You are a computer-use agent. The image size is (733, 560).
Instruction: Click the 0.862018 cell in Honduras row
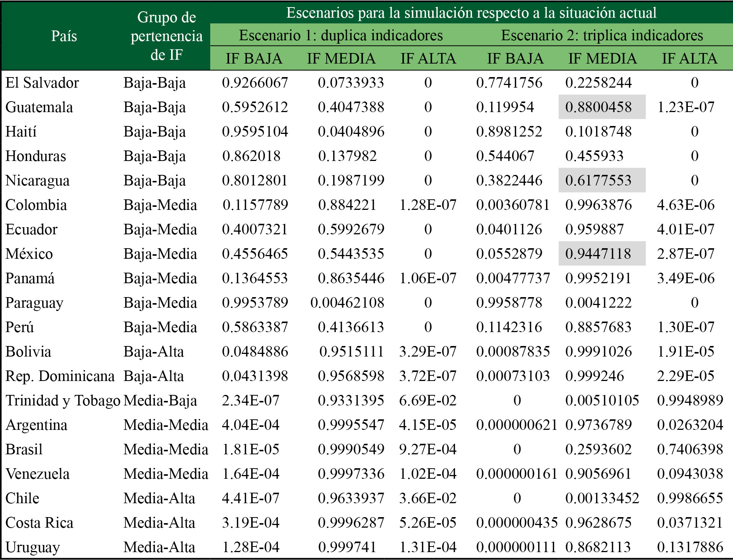251,156
